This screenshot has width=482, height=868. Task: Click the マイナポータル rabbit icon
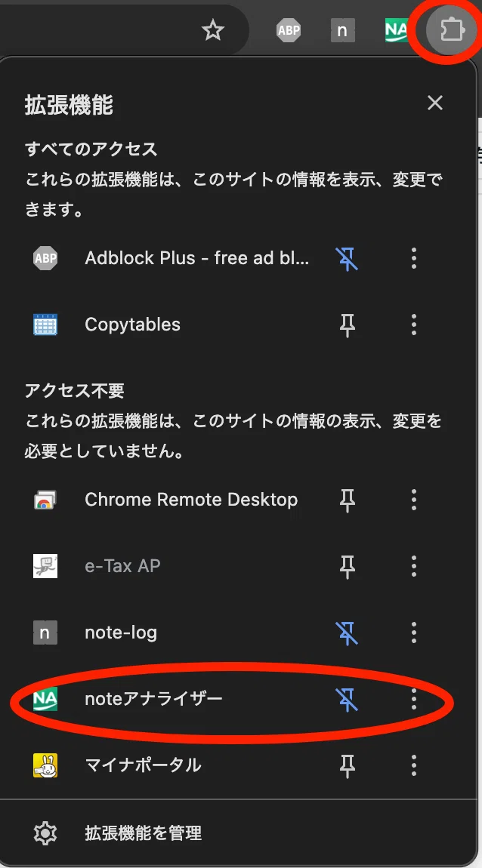(45, 765)
